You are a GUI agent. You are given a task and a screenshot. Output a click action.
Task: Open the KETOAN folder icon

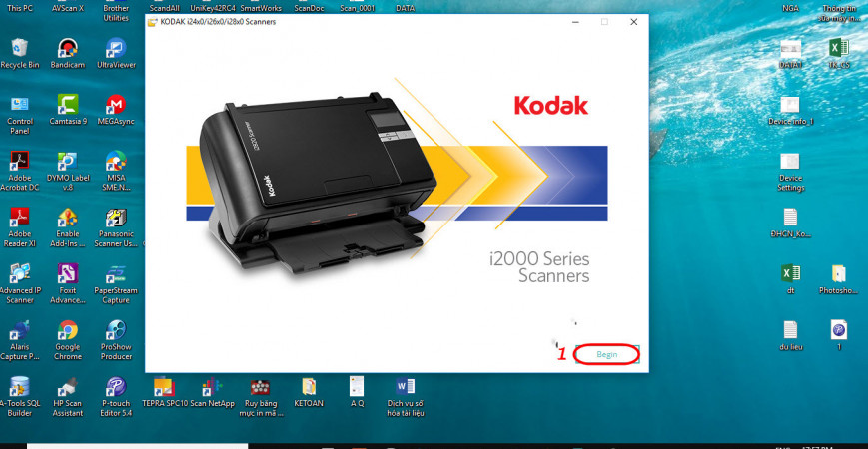(309, 392)
